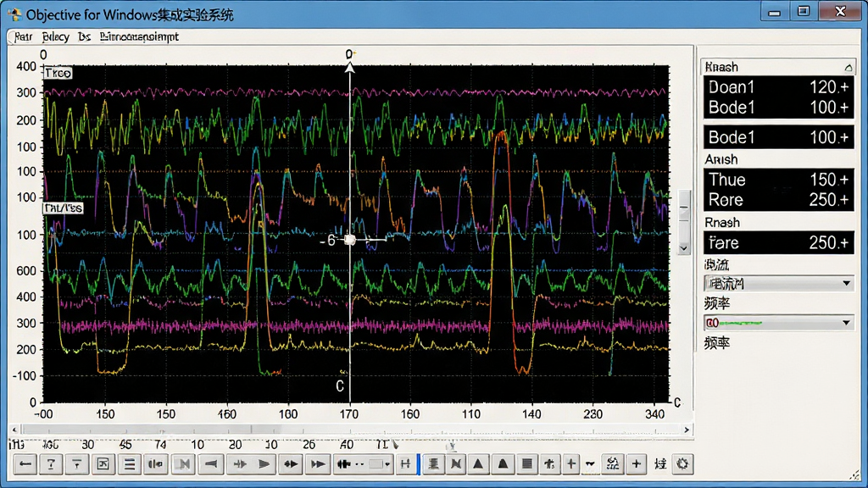Image resolution: width=868 pixels, height=488 pixels.
Task: Select the Rore 250.+ readout
Action: pos(778,200)
